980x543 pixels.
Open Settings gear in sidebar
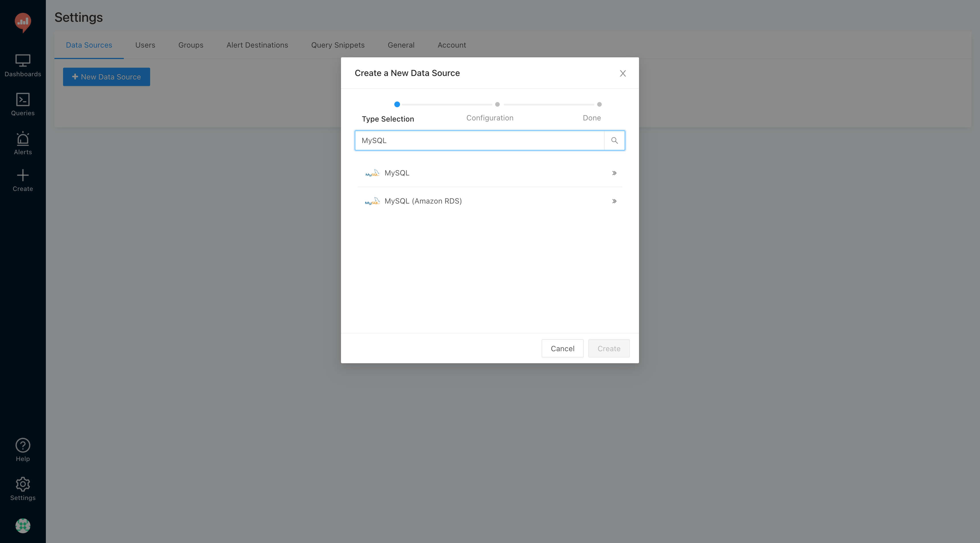tap(23, 489)
